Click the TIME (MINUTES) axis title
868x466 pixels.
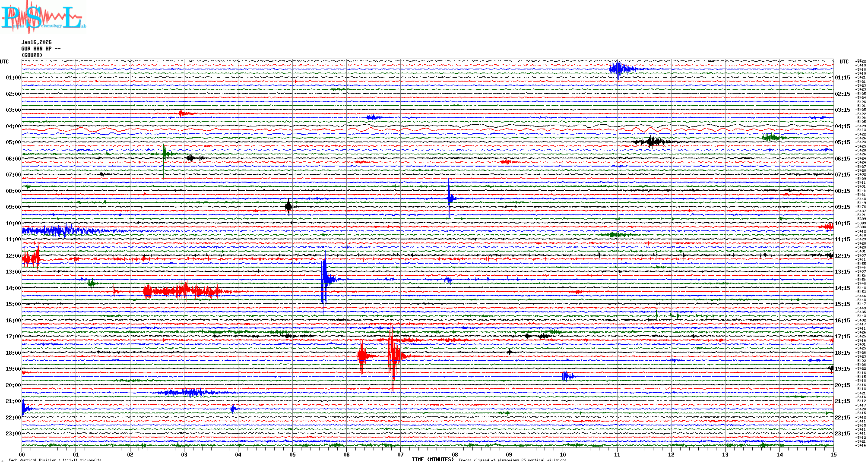coord(433,460)
